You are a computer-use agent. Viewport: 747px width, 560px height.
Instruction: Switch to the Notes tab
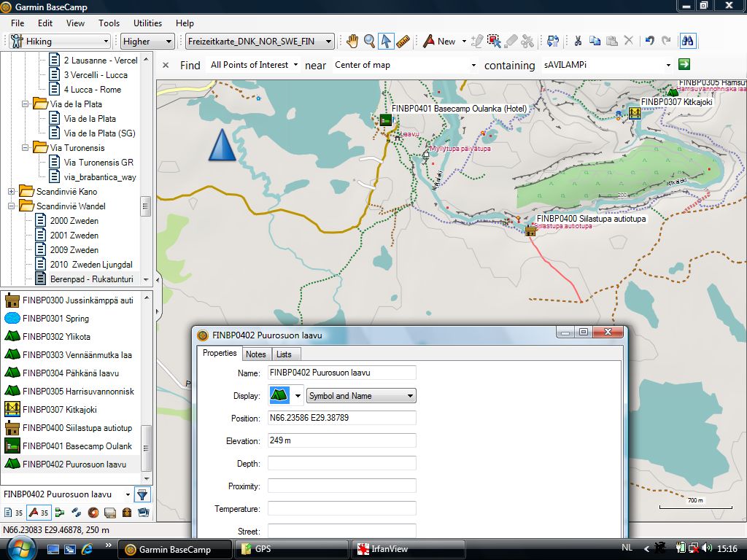[x=255, y=354]
